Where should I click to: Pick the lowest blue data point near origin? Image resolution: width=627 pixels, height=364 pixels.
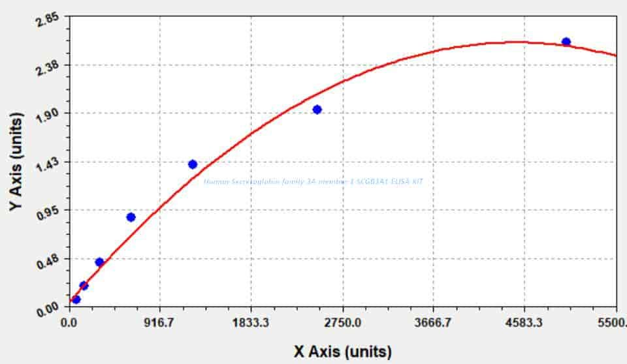76,299
